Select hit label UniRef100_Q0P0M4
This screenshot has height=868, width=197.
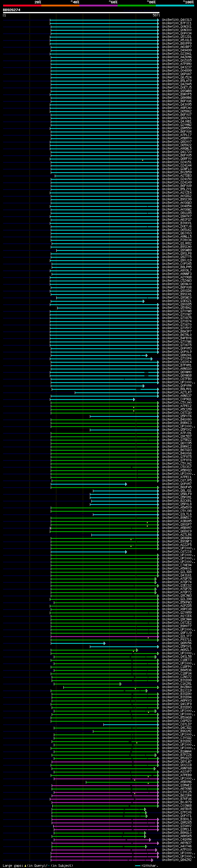tap(177, 386)
